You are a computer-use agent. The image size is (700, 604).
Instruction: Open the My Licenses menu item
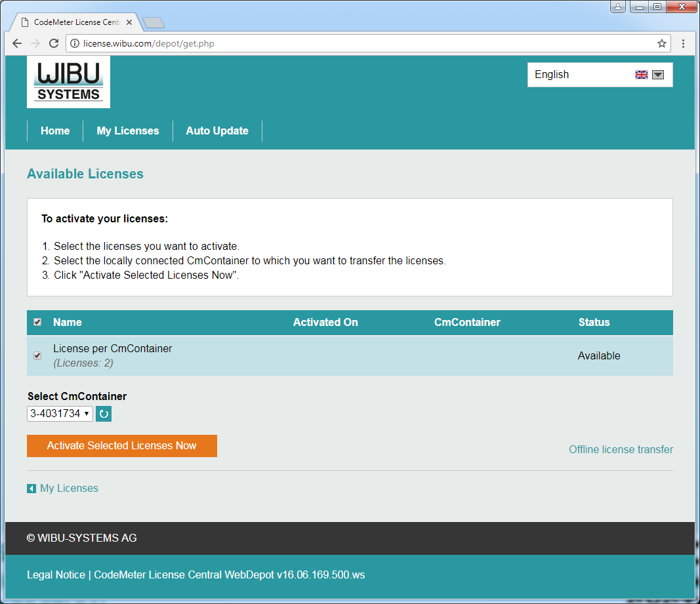click(x=128, y=131)
